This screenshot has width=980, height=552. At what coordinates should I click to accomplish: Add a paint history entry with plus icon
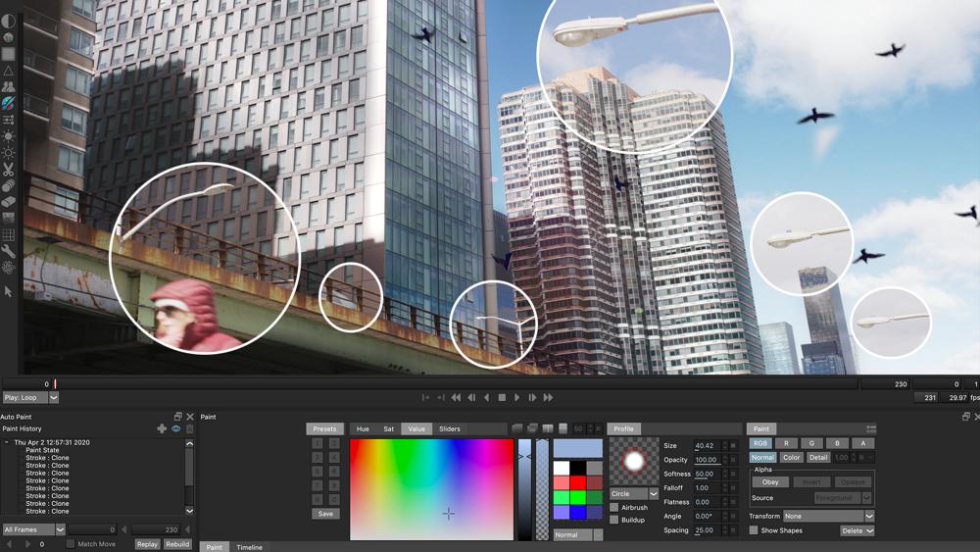pyautogui.click(x=162, y=428)
